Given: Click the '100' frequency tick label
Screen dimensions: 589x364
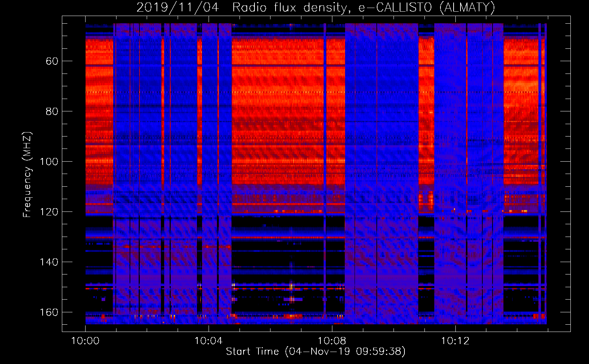Looking at the screenshot, I should [49, 162].
